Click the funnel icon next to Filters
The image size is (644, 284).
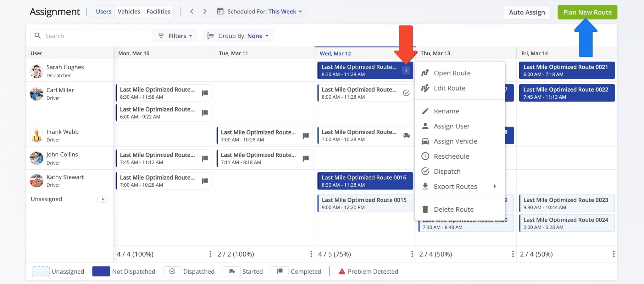[x=161, y=35]
